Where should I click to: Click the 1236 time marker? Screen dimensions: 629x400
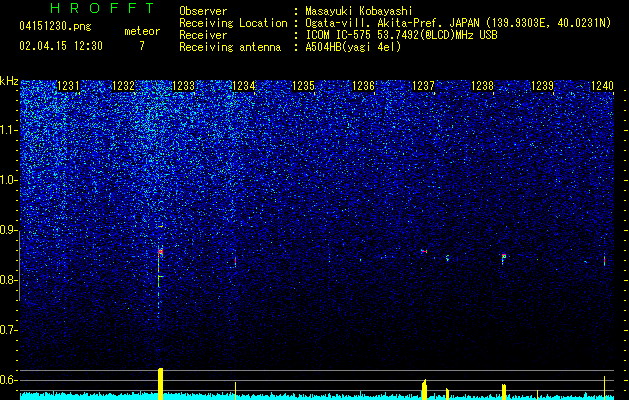[x=363, y=86]
